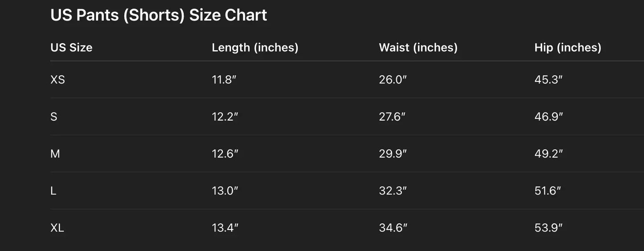644x251 pixels.
Task: Select the 34.6″ waist value
Action: pyautogui.click(x=393, y=228)
